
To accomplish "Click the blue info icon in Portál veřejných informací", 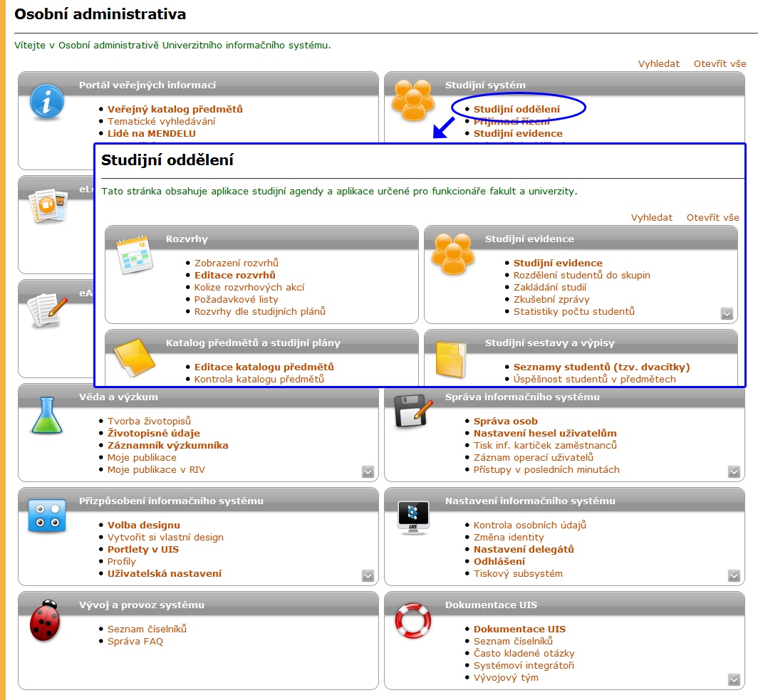I will click(46, 102).
